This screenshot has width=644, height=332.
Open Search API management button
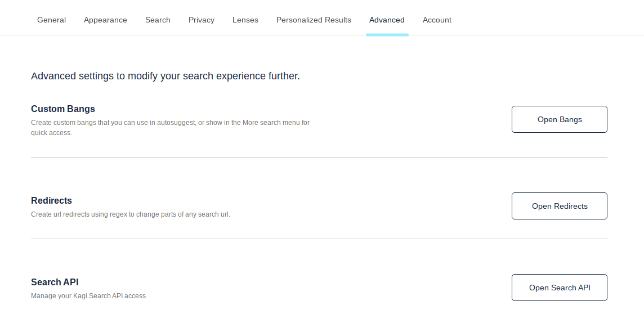[559, 288]
